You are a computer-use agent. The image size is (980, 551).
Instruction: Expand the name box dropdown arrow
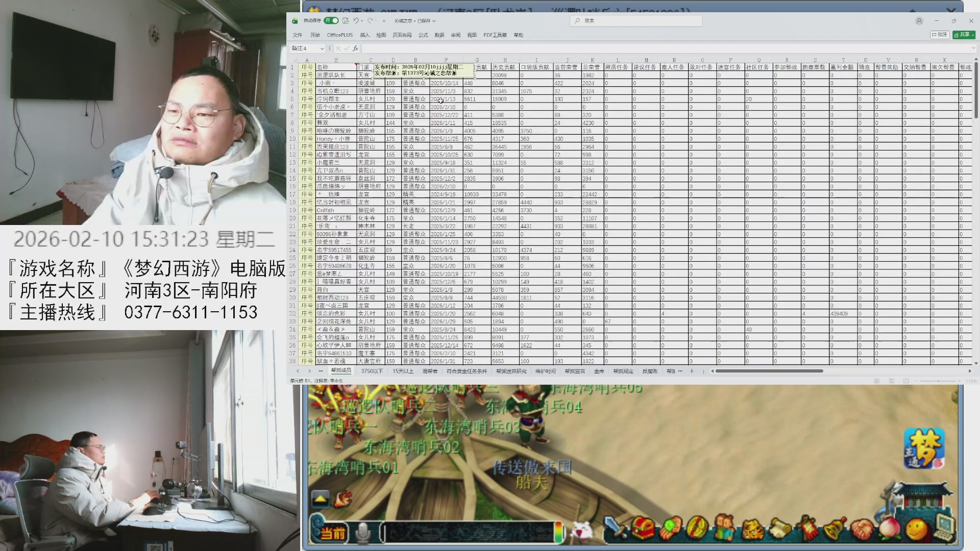point(322,48)
